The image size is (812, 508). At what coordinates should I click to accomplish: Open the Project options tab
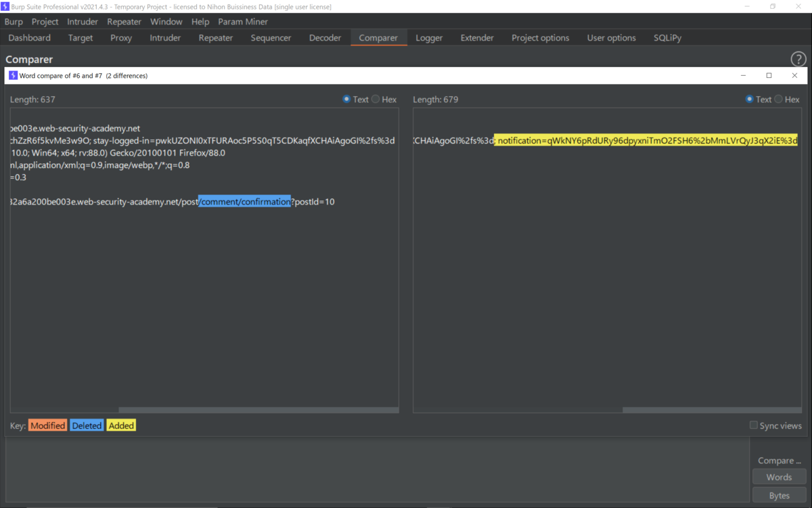(540, 38)
